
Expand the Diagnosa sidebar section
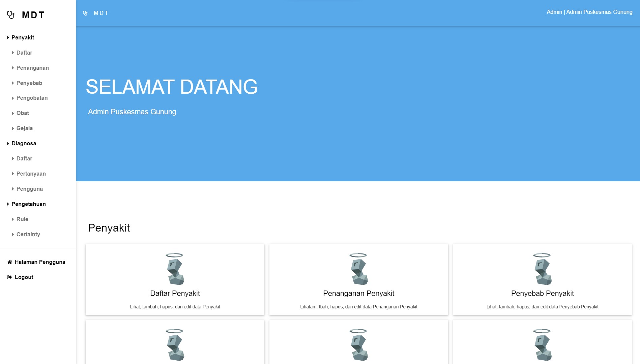pyautogui.click(x=24, y=144)
